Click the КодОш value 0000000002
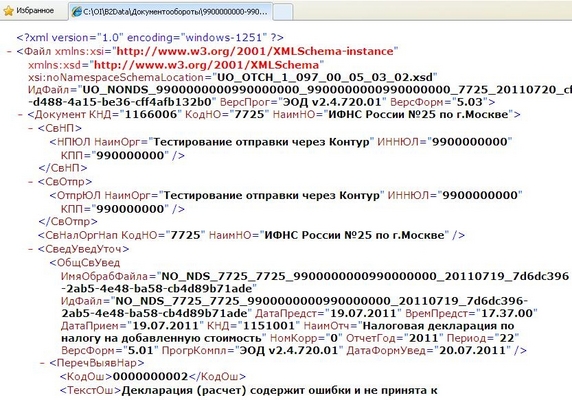This screenshot has width=572, height=400. 150,377
